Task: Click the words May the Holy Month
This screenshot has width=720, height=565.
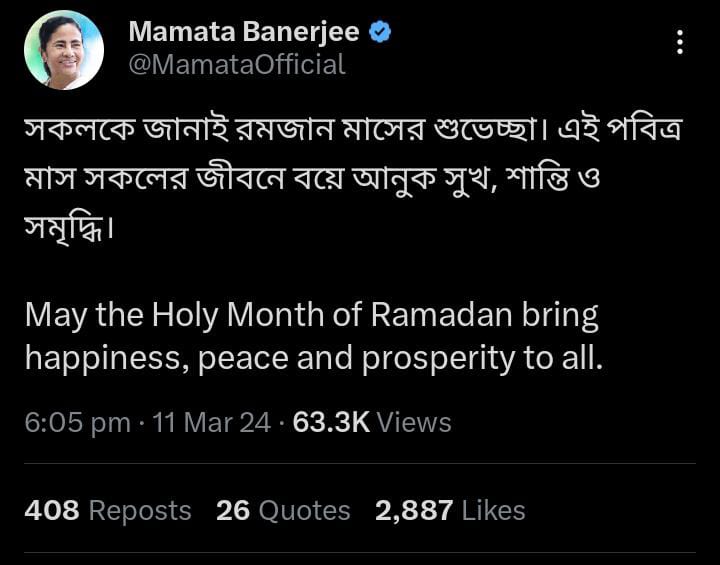Action: [x=174, y=315]
